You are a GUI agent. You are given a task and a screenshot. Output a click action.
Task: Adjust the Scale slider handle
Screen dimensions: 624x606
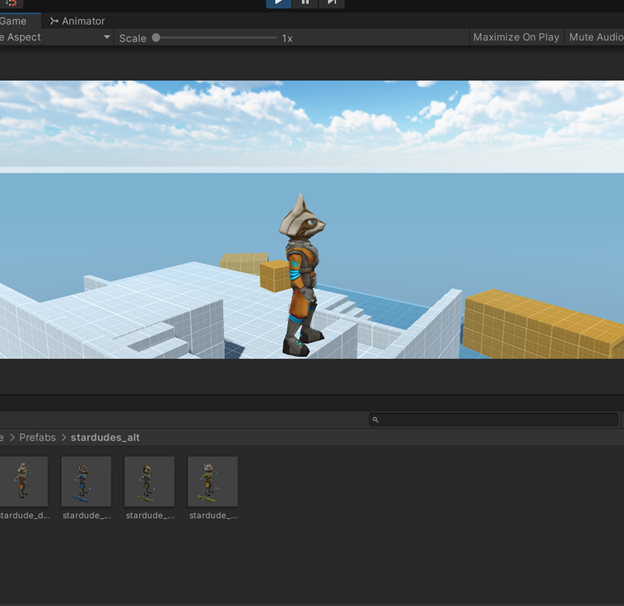coord(156,38)
